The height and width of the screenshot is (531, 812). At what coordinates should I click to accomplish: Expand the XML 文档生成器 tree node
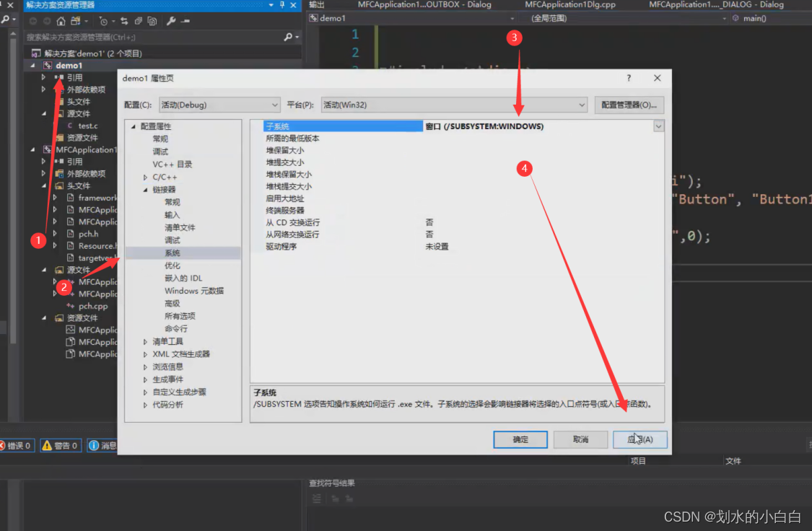(x=146, y=354)
